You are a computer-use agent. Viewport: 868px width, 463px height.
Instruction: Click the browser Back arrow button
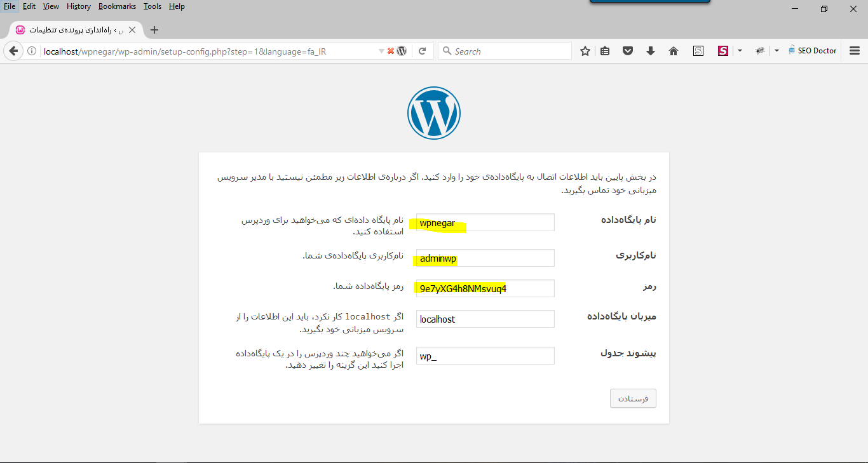tap(13, 51)
